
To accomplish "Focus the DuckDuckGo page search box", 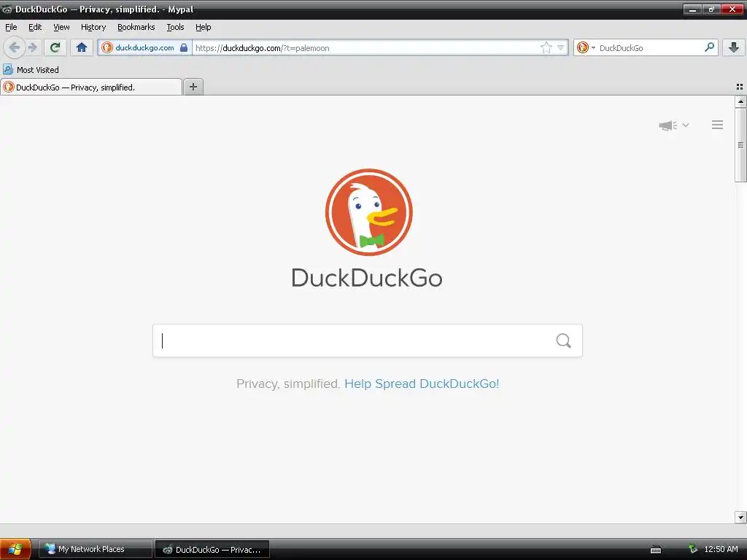I will tap(368, 341).
